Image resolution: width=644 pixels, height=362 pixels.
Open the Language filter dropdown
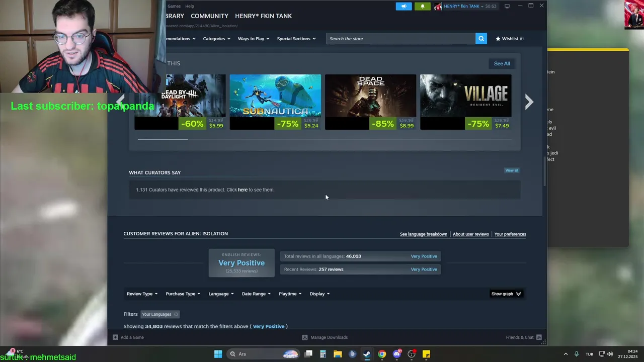pos(221,294)
